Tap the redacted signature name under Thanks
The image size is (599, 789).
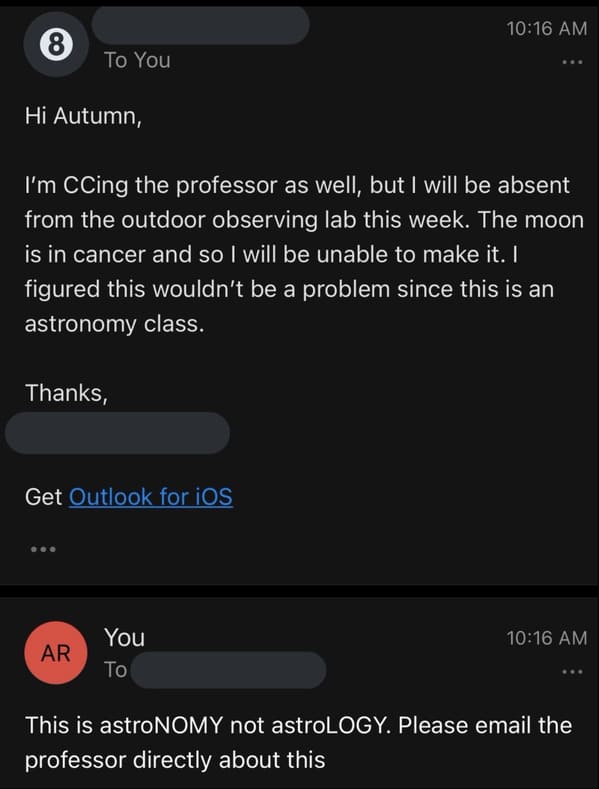tap(117, 433)
